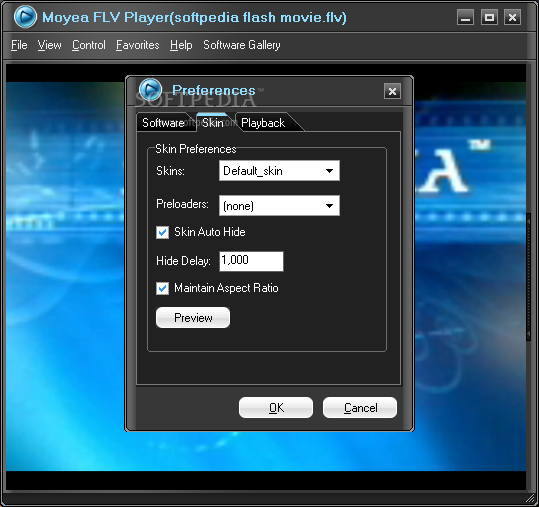Viewport: 539px width, 507px height.
Task: Confirm preferences with OK
Action: [276, 408]
